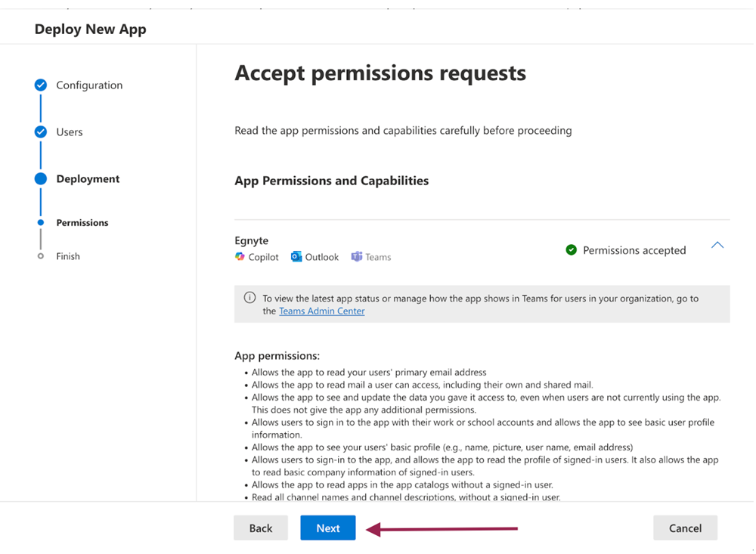Select the Permissions sub-step
Viewport: 756px width, 554px height.
[x=82, y=223]
